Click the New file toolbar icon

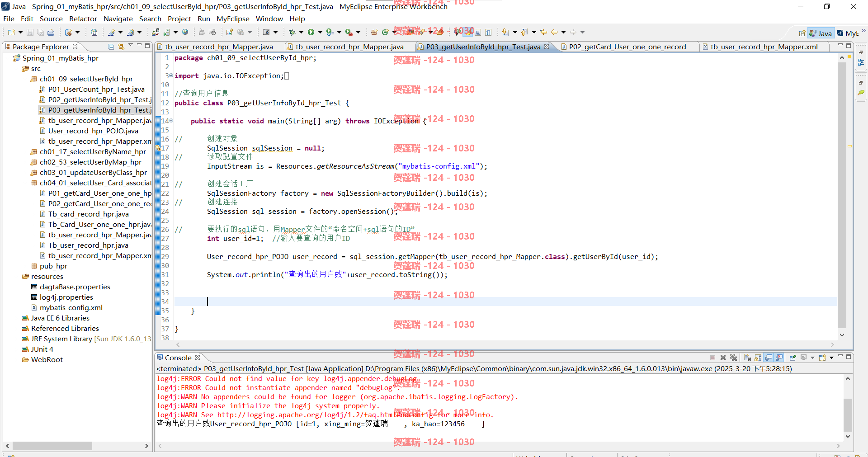tap(11, 32)
